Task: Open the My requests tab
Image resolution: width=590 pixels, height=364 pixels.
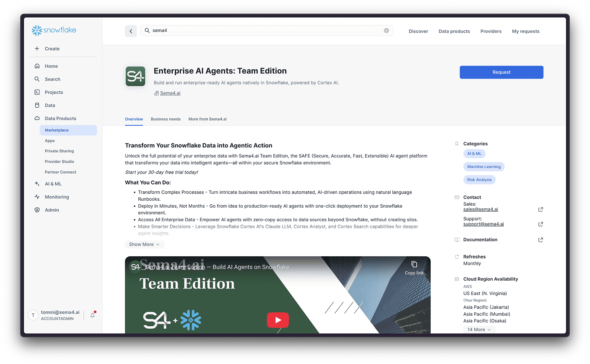Action: pos(525,31)
